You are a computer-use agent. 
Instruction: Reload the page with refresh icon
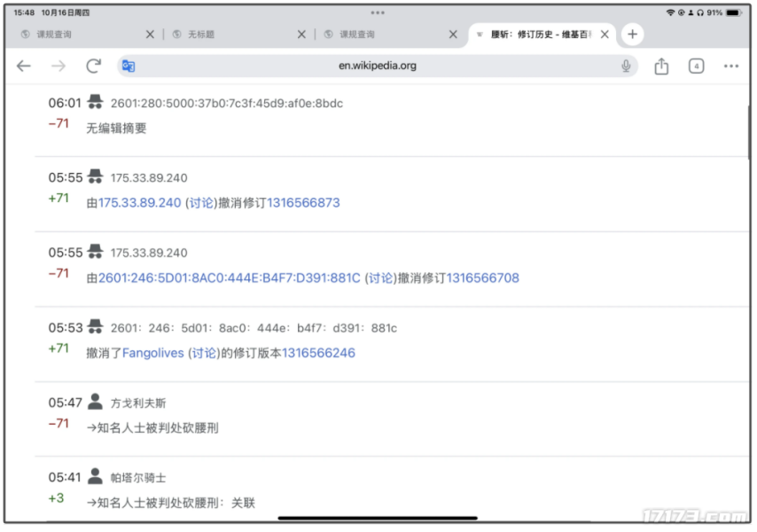(x=93, y=66)
